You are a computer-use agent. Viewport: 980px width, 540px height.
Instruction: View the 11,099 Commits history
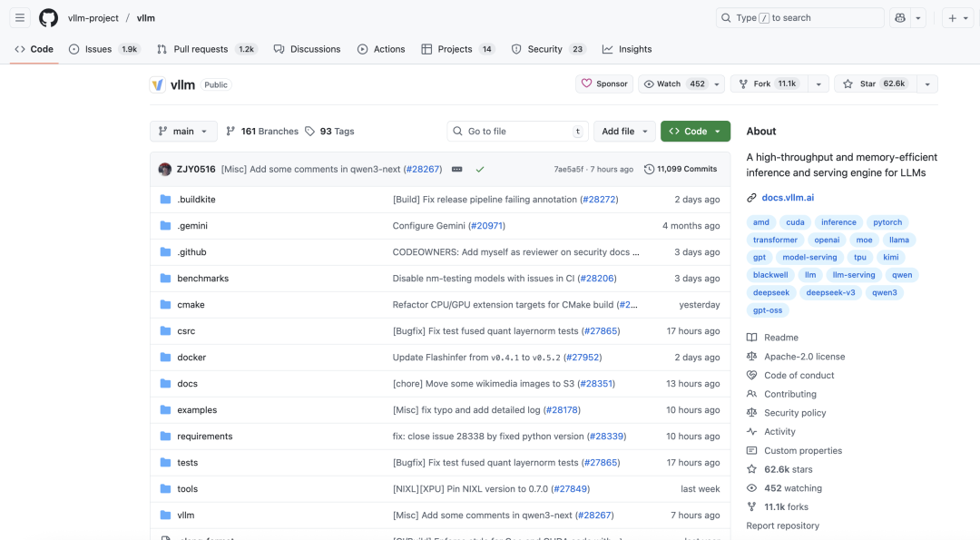point(681,170)
